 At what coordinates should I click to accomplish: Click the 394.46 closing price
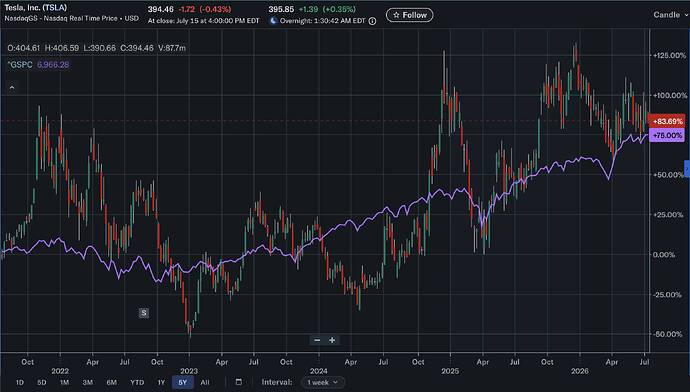pos(161,9)
